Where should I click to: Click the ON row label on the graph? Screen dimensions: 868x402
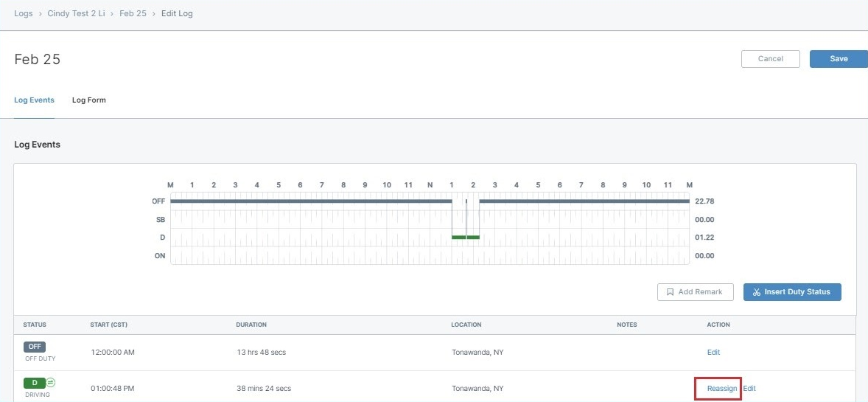160,256
